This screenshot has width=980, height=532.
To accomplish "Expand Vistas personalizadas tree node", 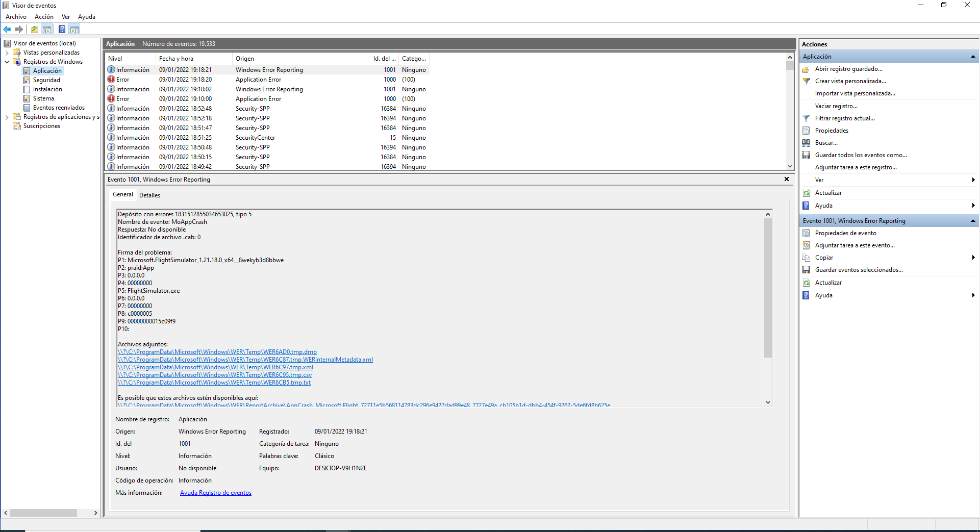I will tap(7, 53).
